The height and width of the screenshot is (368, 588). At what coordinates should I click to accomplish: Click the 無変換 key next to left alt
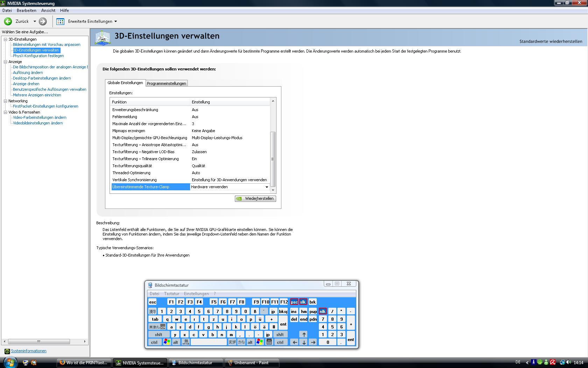(x=186, y=342)
